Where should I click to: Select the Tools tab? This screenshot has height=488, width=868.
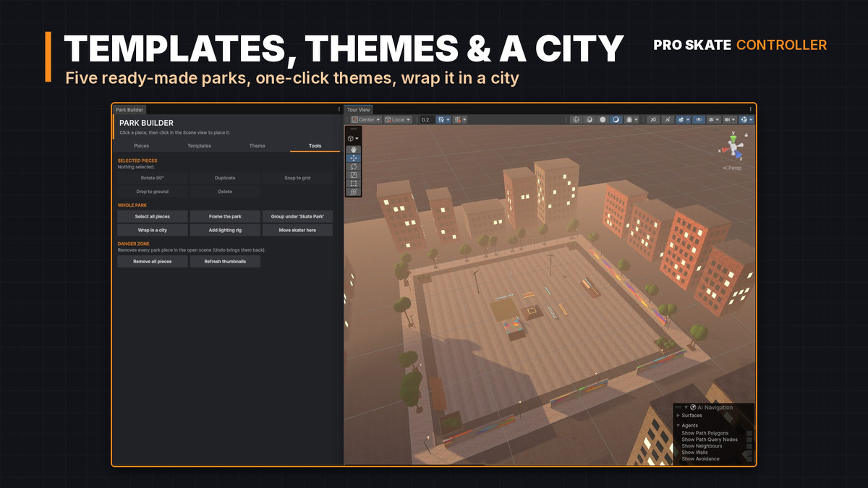pyautogui.click(x=315, y=146)
